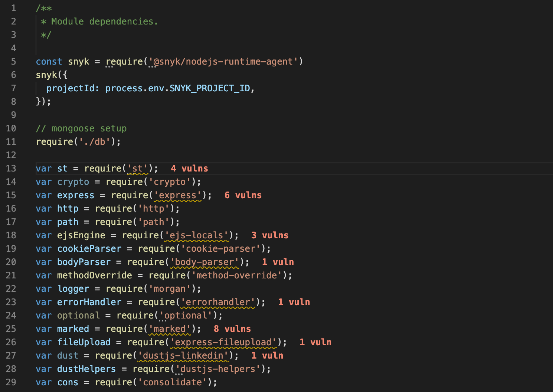553x392 pixels.
Task: Click the 'crypto' module string
Action: point(170,182)
